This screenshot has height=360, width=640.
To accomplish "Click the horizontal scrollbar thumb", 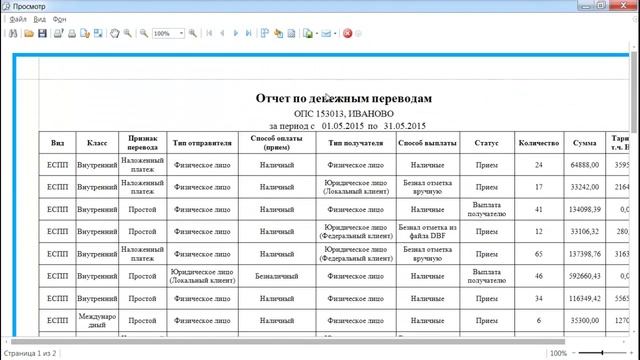I will [x=288, y=341].
